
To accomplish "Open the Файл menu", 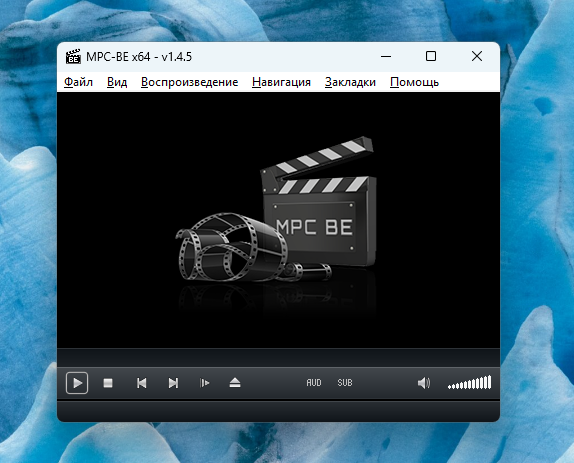I will click(x=78, y=82).
